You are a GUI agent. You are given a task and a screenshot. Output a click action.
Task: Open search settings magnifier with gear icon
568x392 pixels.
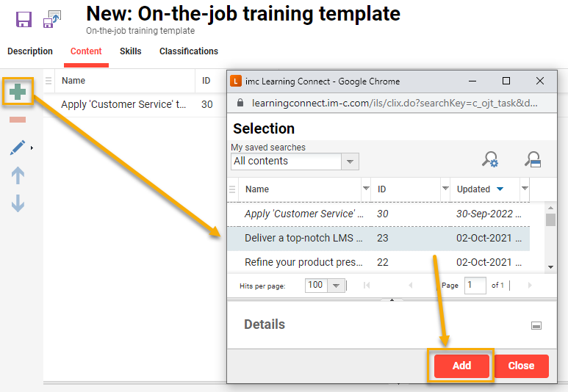point(490,159)
